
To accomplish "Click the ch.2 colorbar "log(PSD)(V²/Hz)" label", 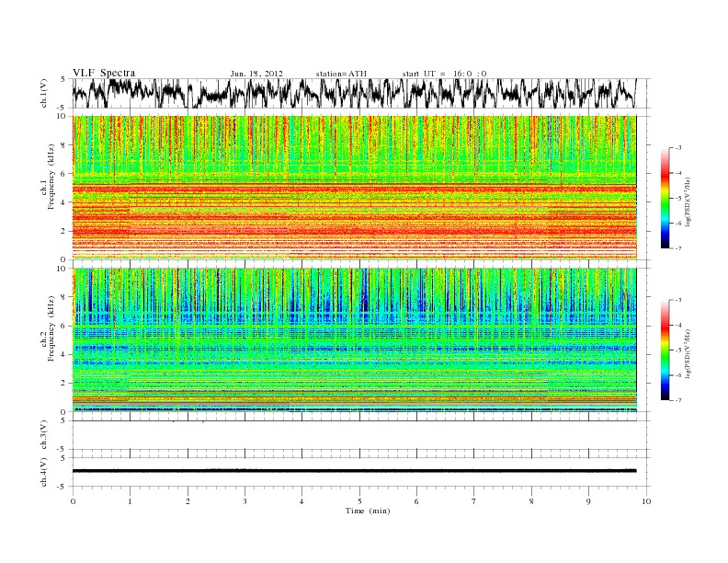I will (x=689, y=353).
